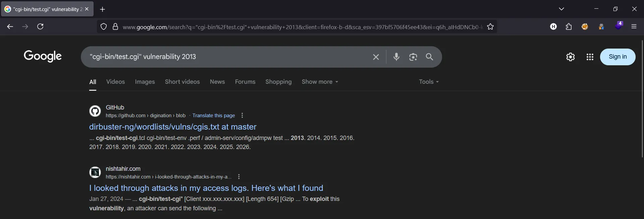
Task: Click the tracking protection shield icon
Action: [x=104, y=27]
